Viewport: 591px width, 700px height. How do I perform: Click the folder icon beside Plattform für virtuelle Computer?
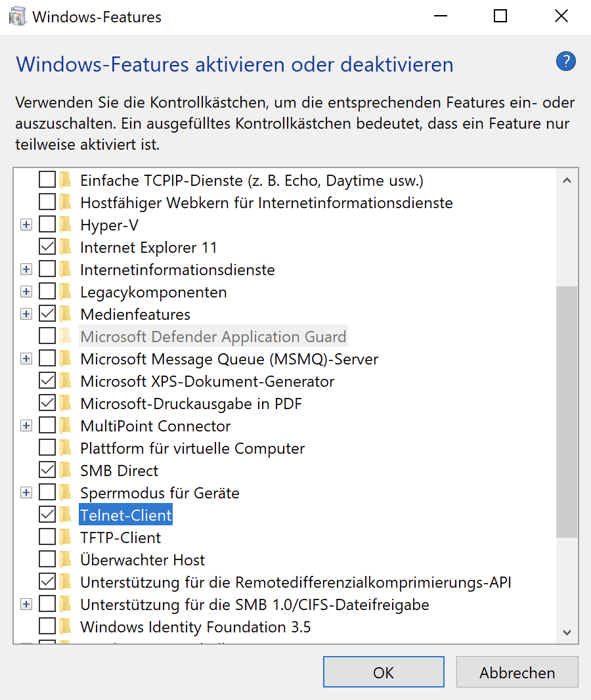pos(66,448)
